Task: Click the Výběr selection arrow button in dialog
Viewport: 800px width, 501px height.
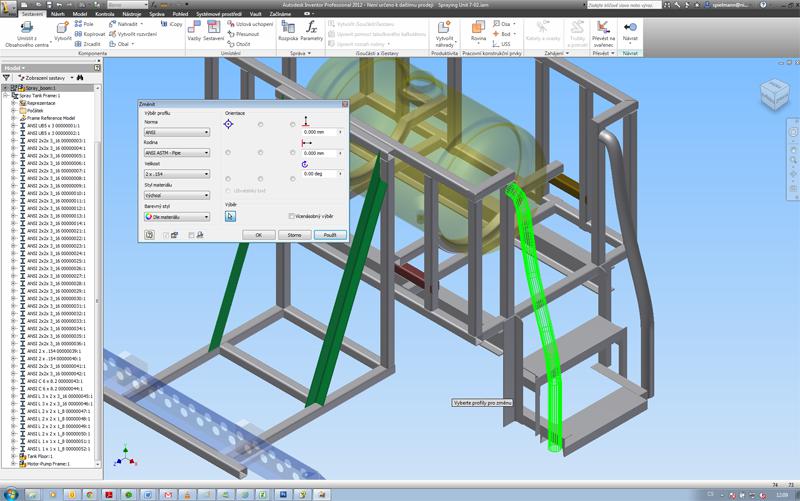Action: coord(230,215)
